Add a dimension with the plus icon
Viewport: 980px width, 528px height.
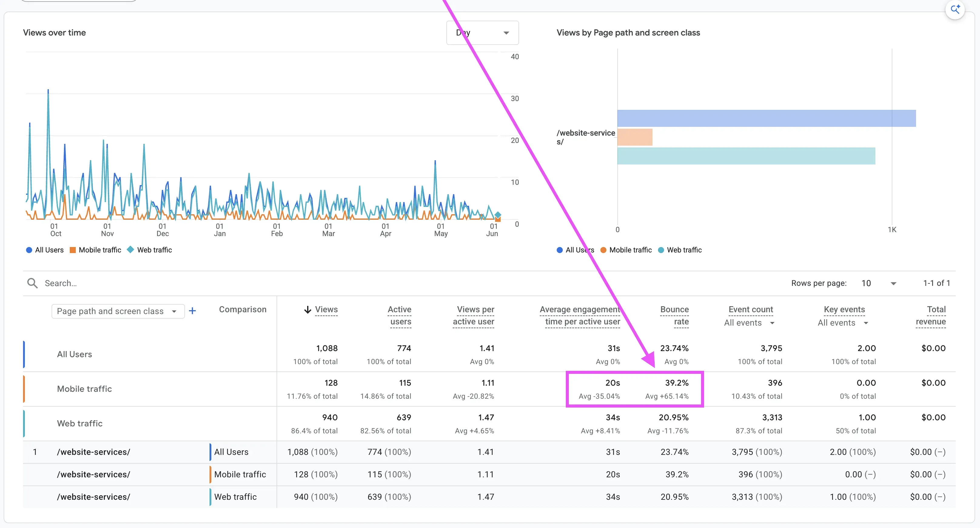click(x=193, y=311)
